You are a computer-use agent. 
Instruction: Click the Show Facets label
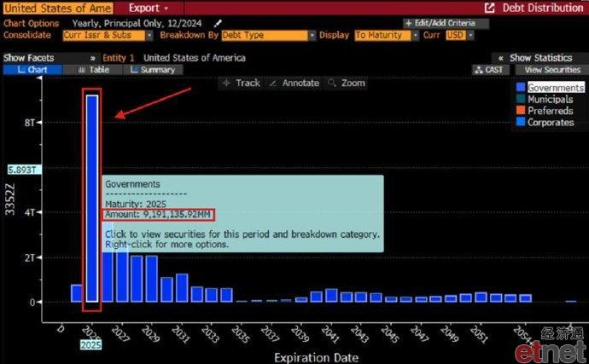point(28,58)
